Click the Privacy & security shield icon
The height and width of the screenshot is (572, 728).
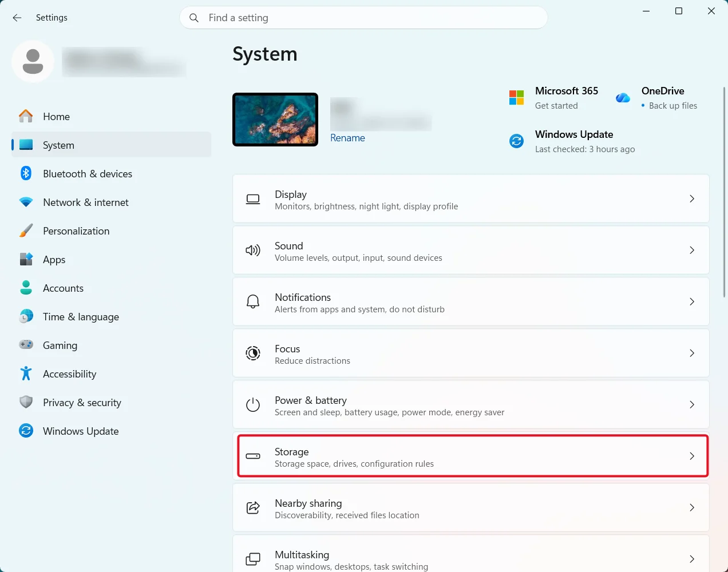(26, 402)
